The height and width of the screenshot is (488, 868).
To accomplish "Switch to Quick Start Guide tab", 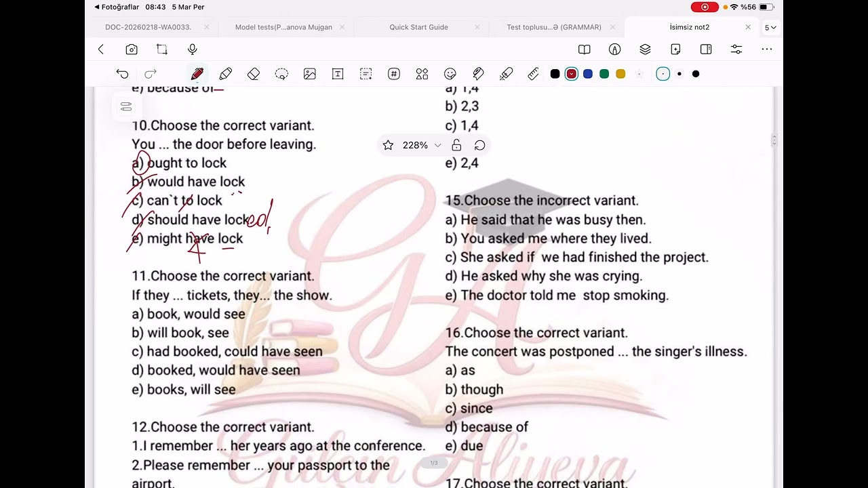I will click(x=418, y=27).
